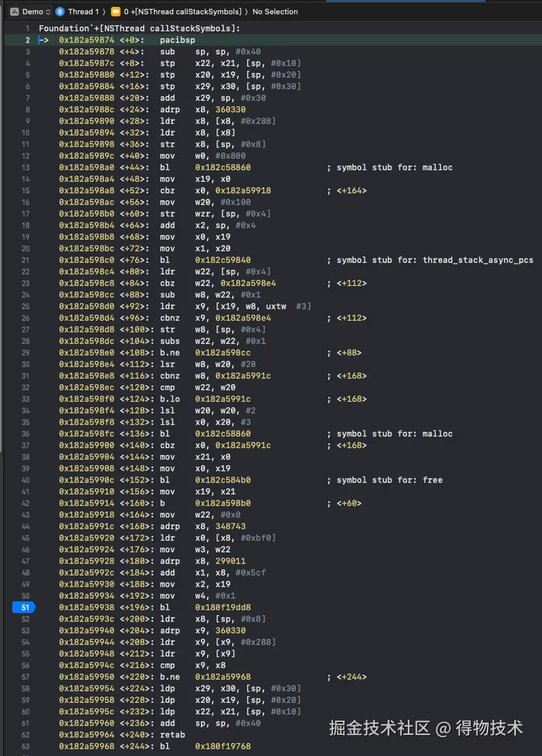Click the orange stack frame icon
The width and height of the screenshot is (542, 756).
(x=116, y=12)
